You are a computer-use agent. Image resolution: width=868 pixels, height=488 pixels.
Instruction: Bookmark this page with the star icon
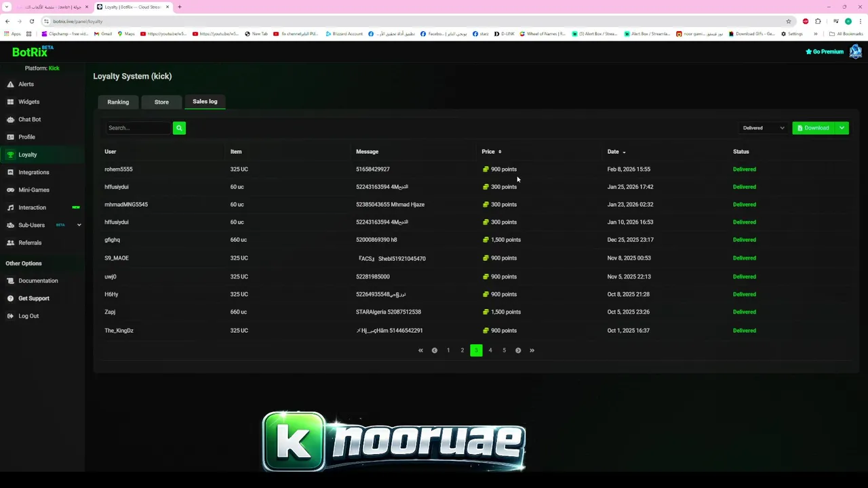tap(789, 21)
